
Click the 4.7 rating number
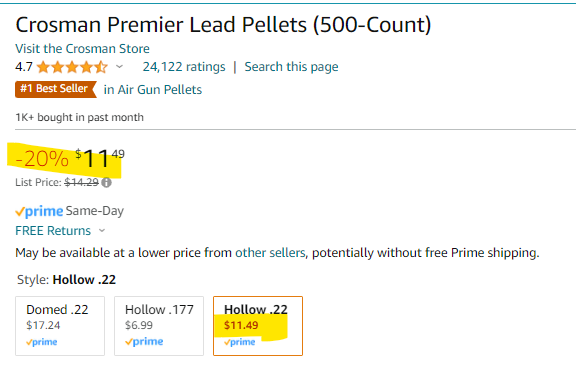24,67
